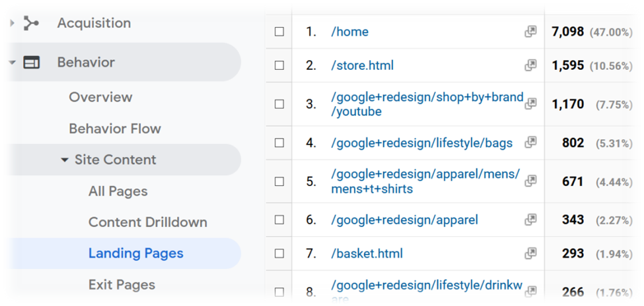Go to Exit Pages report

click(x=122, y=285)
